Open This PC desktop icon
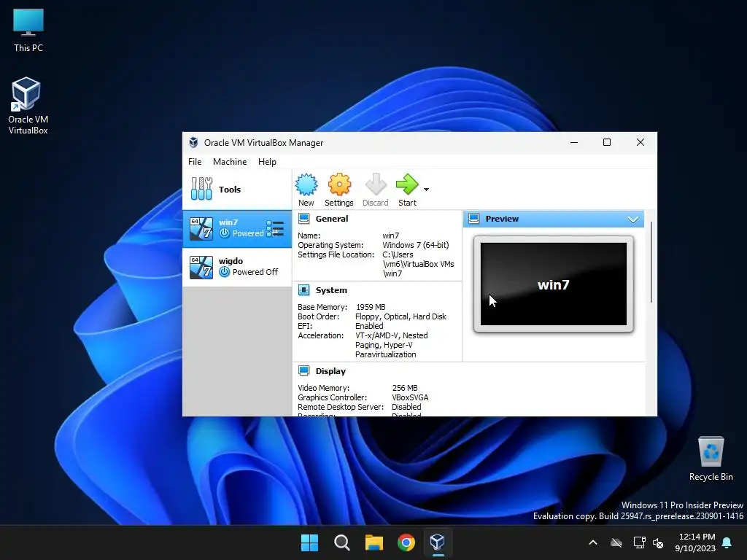 pyautogui.click(x=28, y=31)
